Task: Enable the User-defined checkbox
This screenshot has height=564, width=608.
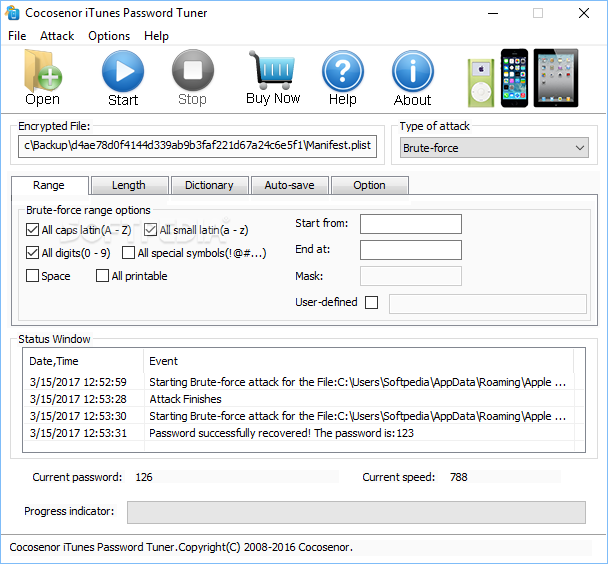Action: pos(371,302)
